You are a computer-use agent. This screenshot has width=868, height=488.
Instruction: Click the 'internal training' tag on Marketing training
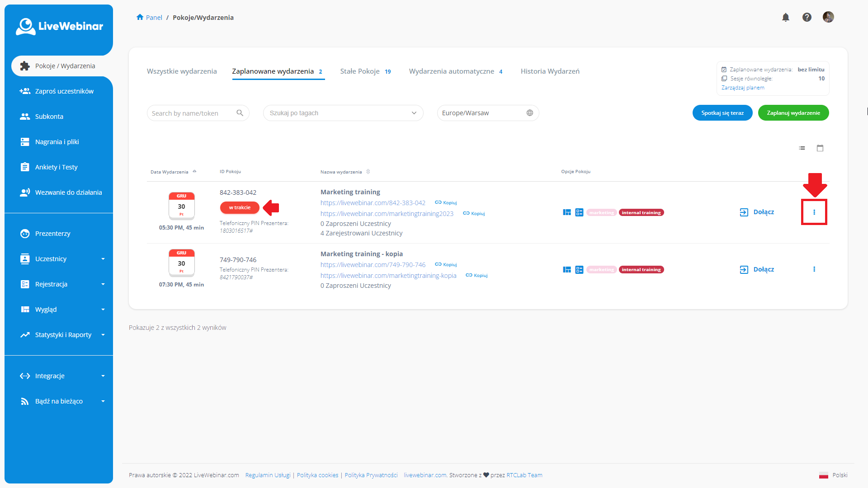pos(641,212)
